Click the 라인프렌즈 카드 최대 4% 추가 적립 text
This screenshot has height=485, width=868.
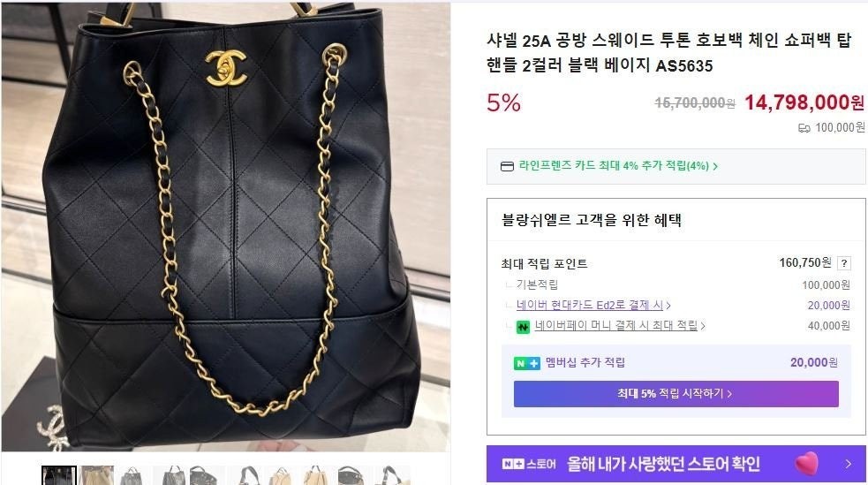[614, 165]
